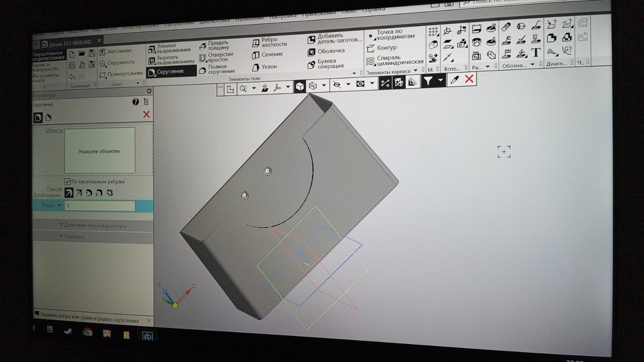Choose Элемент выдавливания extrude tool
Viewport: 644px width, 362px height.
pos(169,48)
